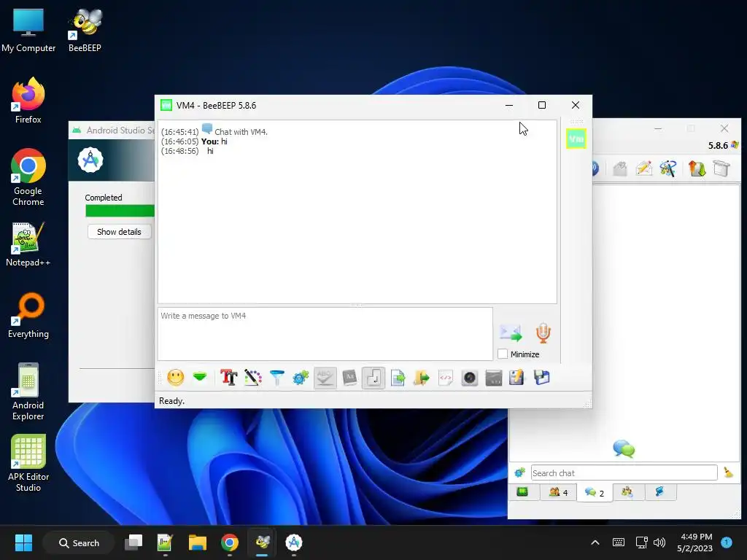This screenshot has height=560, width=747.
Task: Click the volume speaker tray icon
Action: click(659, 542)
